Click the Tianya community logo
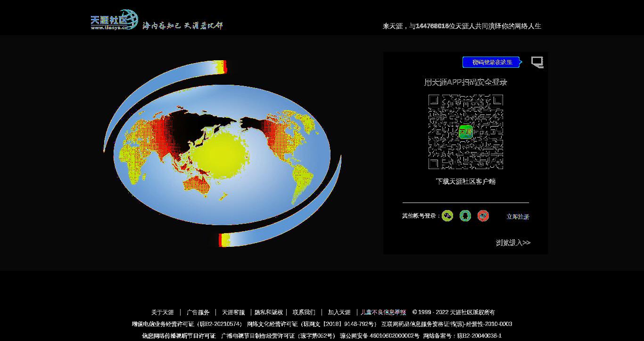The image size is (644, 341). click(x=114, y=20)
